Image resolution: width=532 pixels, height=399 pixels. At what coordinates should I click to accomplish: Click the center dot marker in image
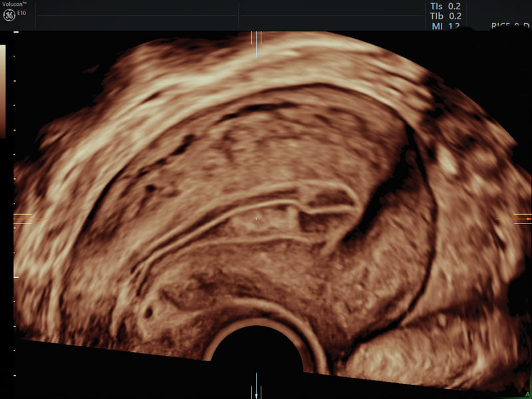click(x=257, y=218)
